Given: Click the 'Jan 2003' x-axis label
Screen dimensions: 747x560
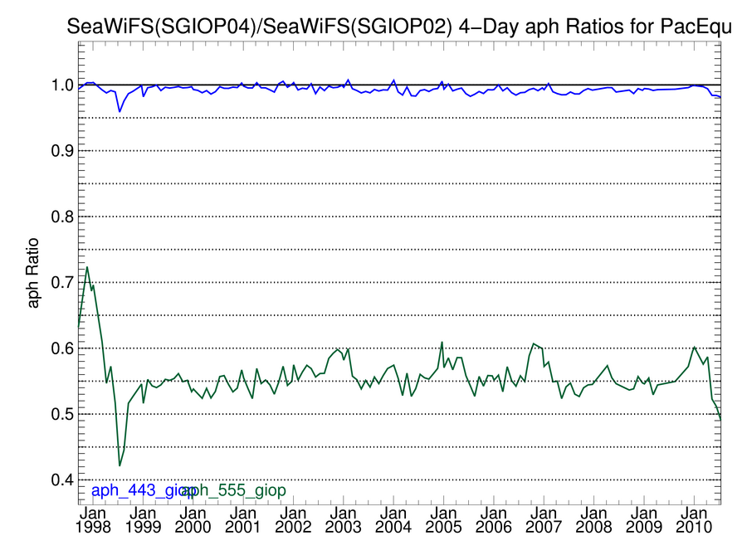Looking at the screenshot, I should click(x=343, y=520).
